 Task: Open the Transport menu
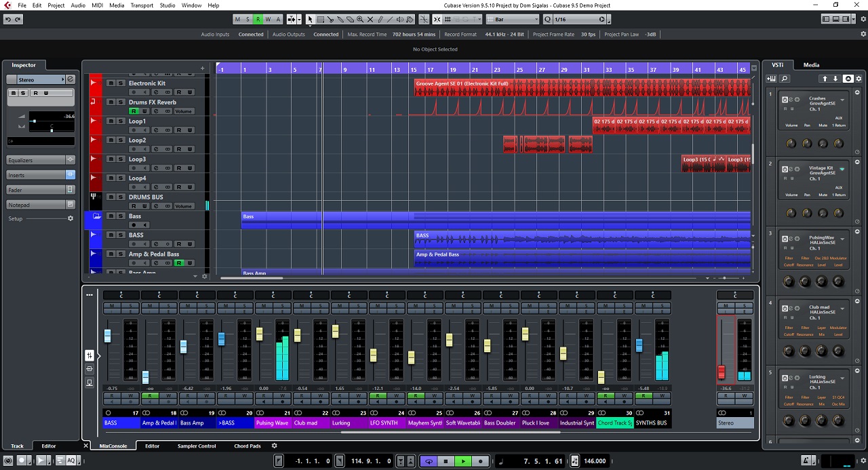(141, 5)
